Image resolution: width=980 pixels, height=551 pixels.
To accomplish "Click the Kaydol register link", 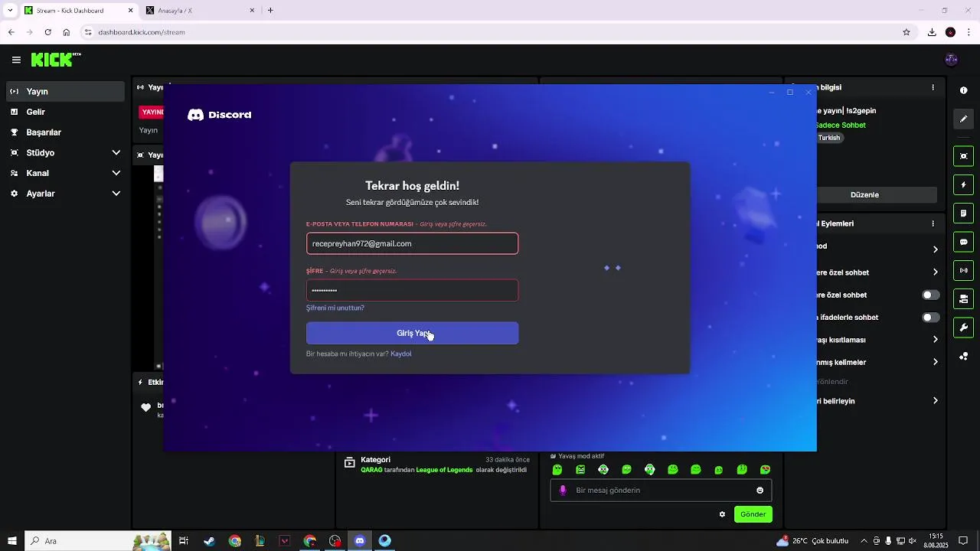I will [x=401, y=354].
